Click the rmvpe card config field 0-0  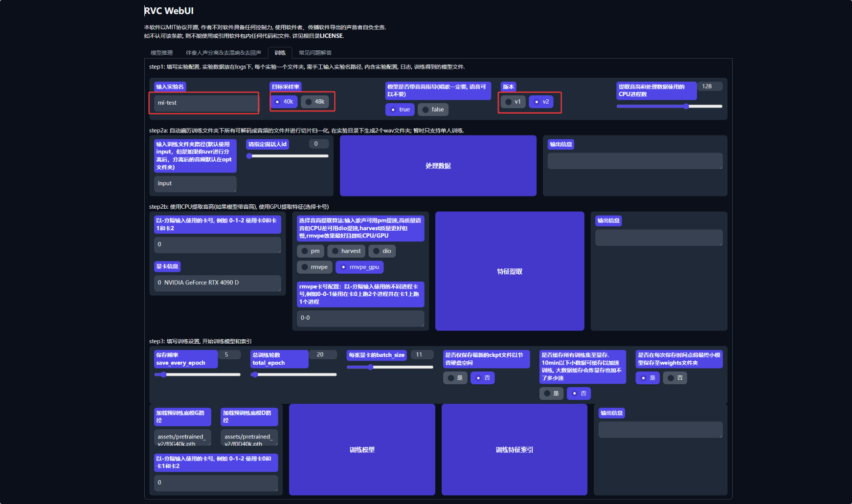click(360, 318)
